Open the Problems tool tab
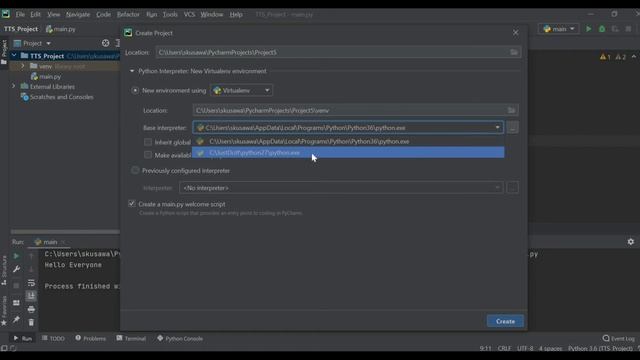The image size is (640, 360). click(90, 338)
